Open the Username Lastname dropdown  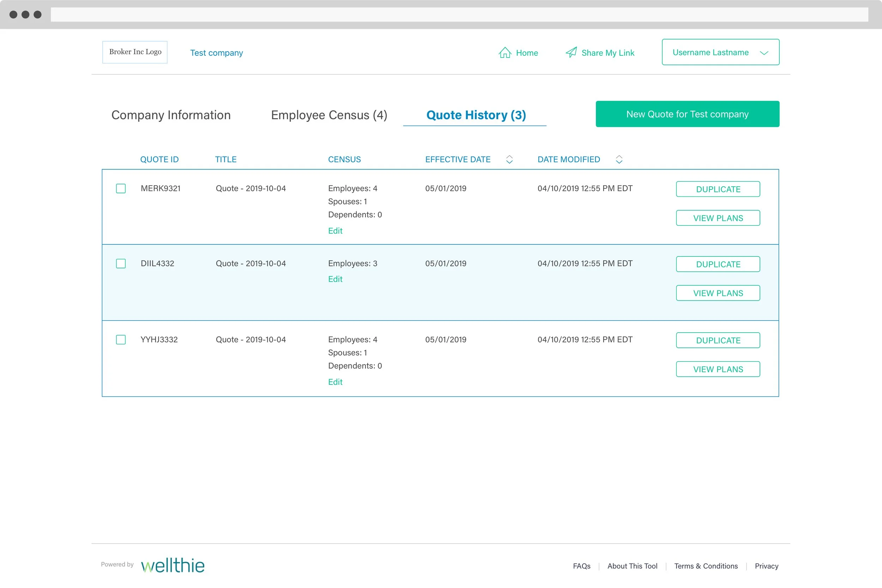(720, 52)
